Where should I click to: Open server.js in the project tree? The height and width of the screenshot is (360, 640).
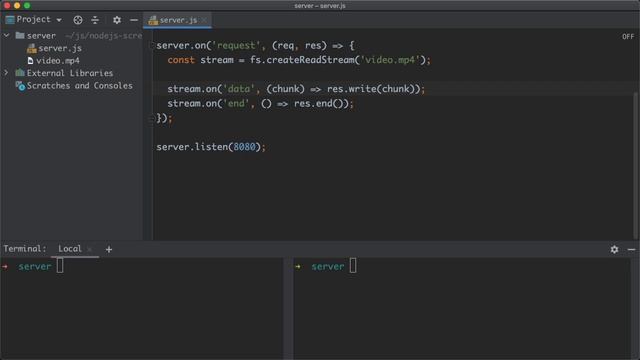pos(60,48)
